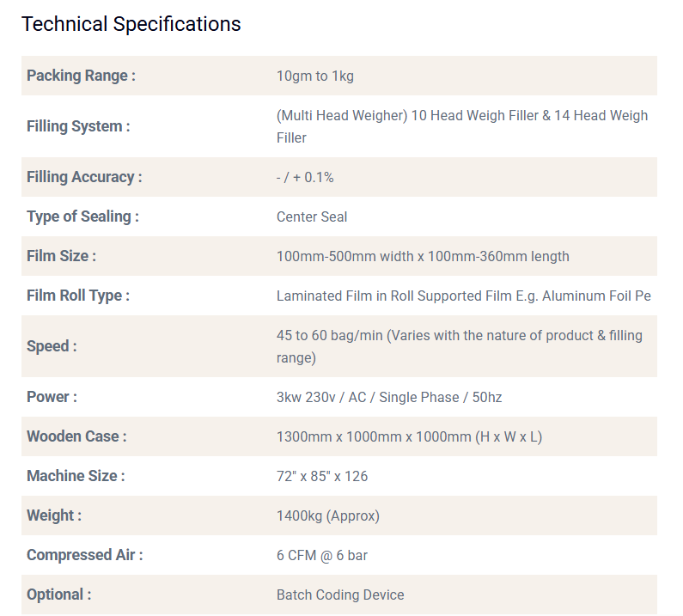
Task: Click the Filling System label
Action: 78,126
